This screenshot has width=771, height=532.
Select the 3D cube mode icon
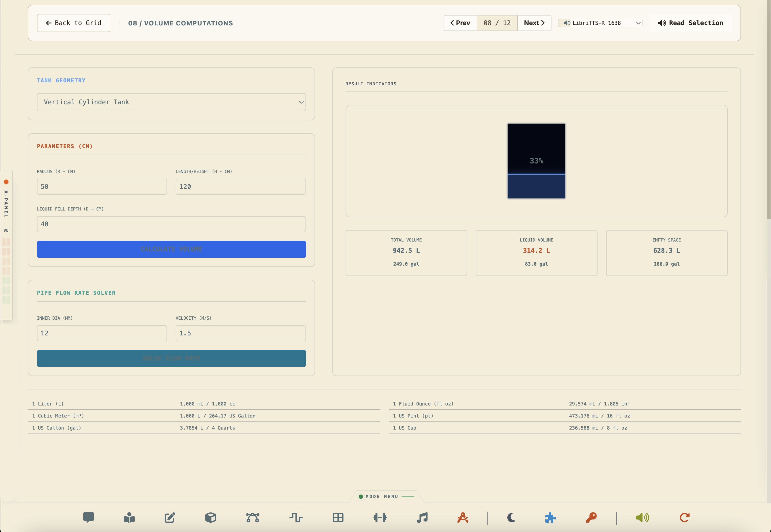coord(210,517)
